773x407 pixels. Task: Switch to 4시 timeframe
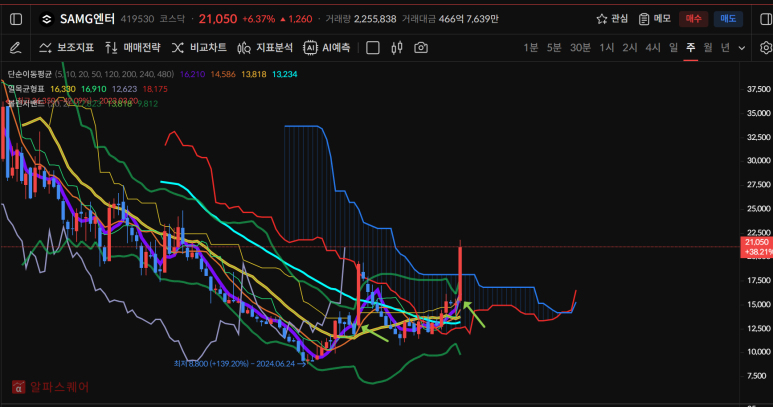(653, 48)
